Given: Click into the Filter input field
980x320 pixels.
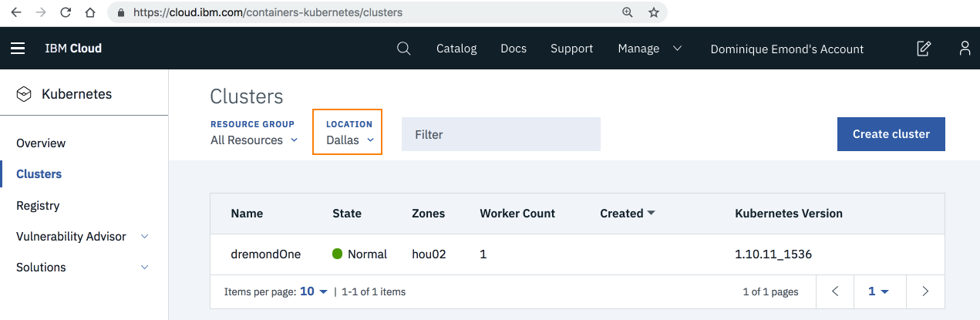Looking at the screenshot, I should tap(500, 134).
